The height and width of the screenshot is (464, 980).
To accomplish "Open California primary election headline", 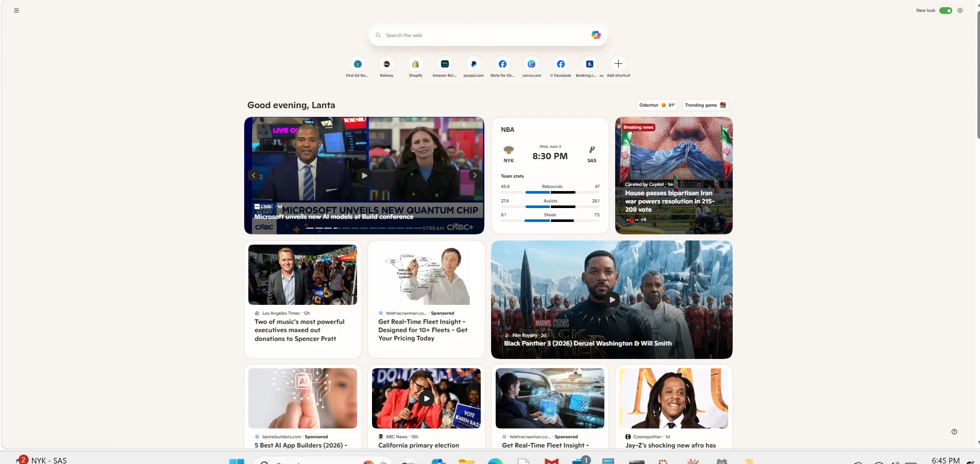I will coord(418,445).
